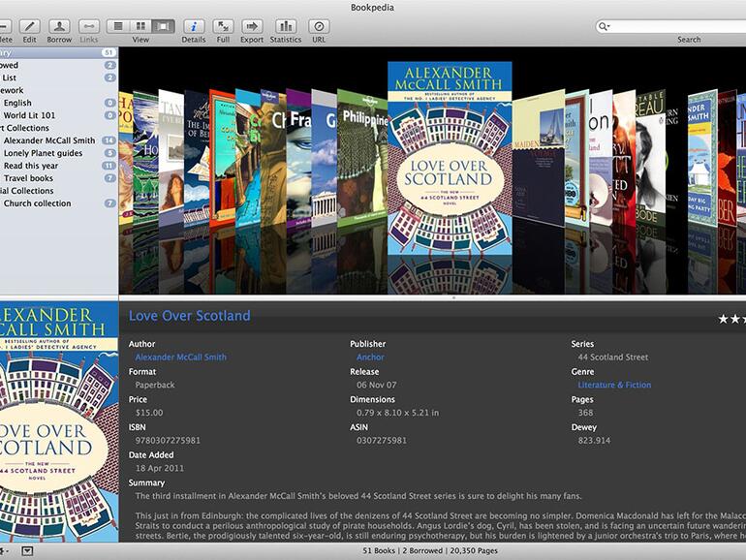Image resolution: width=746 pixels, height=560 pixels.
Task: Click the Dewey value 823.914
Action: (x=594, y=441)
